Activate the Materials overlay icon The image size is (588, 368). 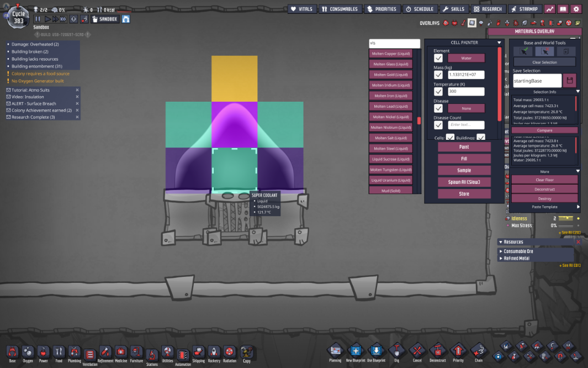(472, 23)
